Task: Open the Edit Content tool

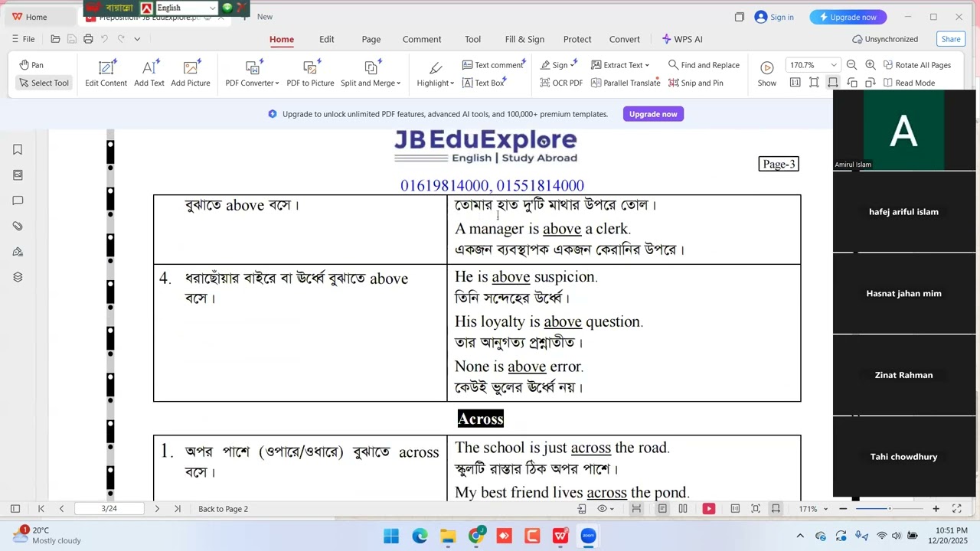Action: (x=106, y=73)
